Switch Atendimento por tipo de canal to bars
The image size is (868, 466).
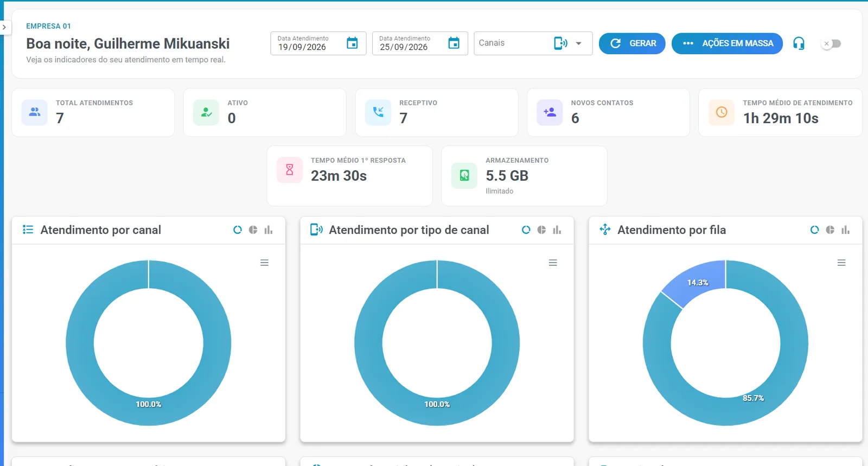[x=557, y=230]
